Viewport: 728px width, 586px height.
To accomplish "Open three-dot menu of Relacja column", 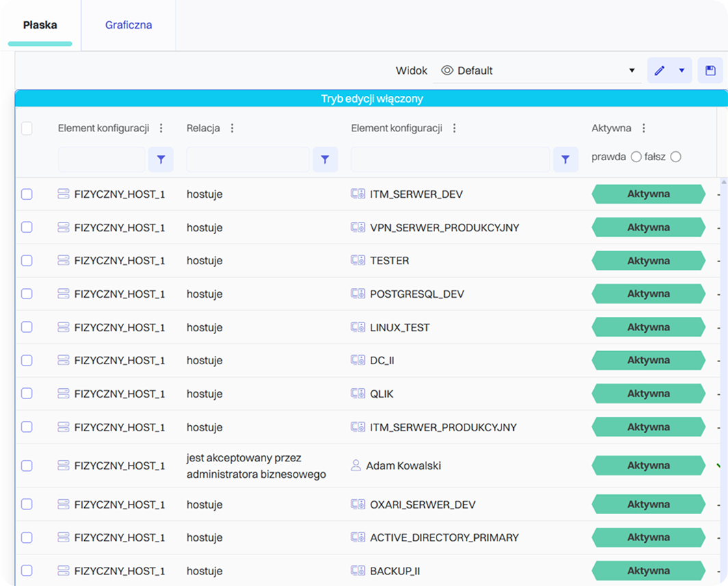I will [232, 128].
